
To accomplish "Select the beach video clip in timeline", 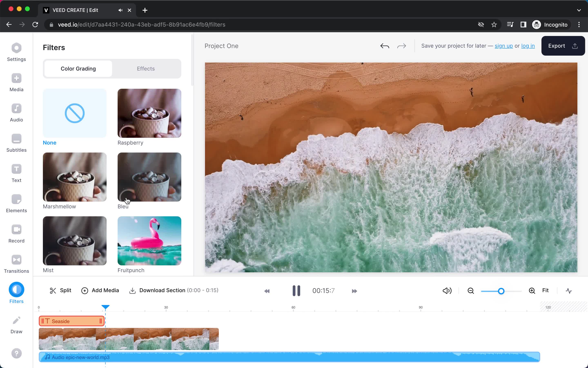I will click(129, 339).
